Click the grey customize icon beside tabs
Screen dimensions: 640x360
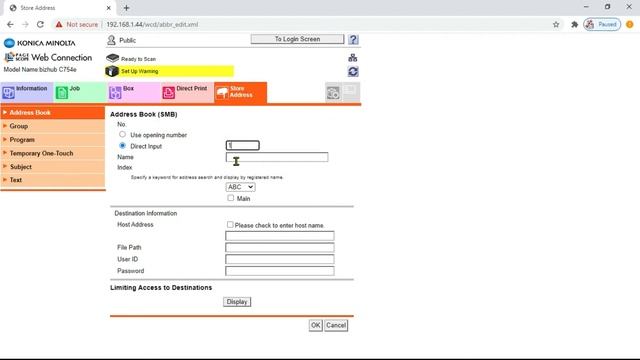point(333,93)
